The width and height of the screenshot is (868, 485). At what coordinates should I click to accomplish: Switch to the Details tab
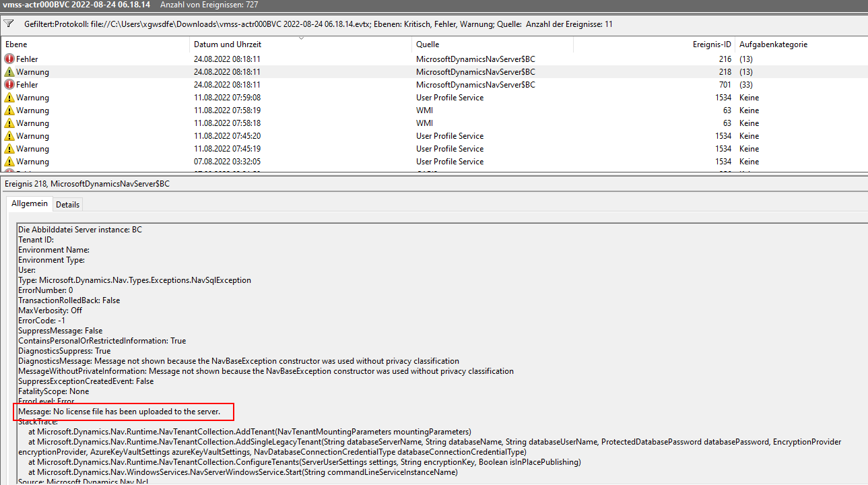67,204
